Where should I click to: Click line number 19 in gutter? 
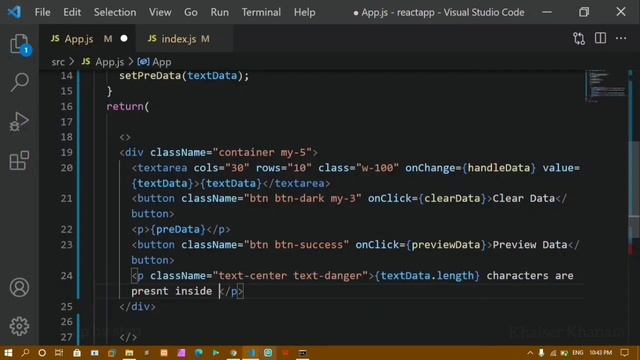pos(67,152)
